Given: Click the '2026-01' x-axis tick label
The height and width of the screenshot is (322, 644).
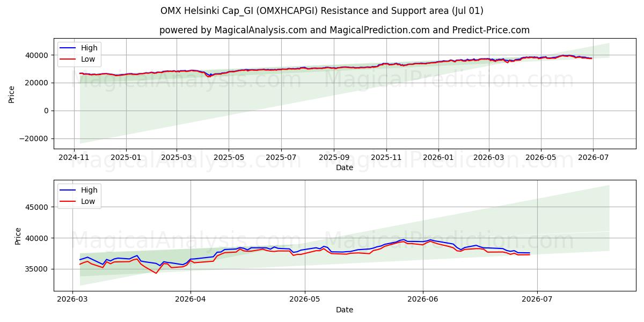Looking at the screenshot, I should coord(438,158).
